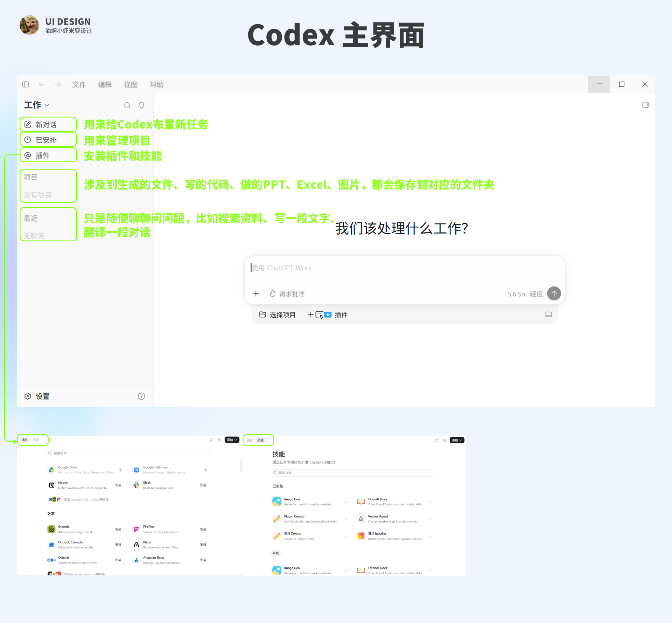This screenshot has height=623, width=672.
Task: Toggle the sidebar panel icon
Action: [26, 84]
